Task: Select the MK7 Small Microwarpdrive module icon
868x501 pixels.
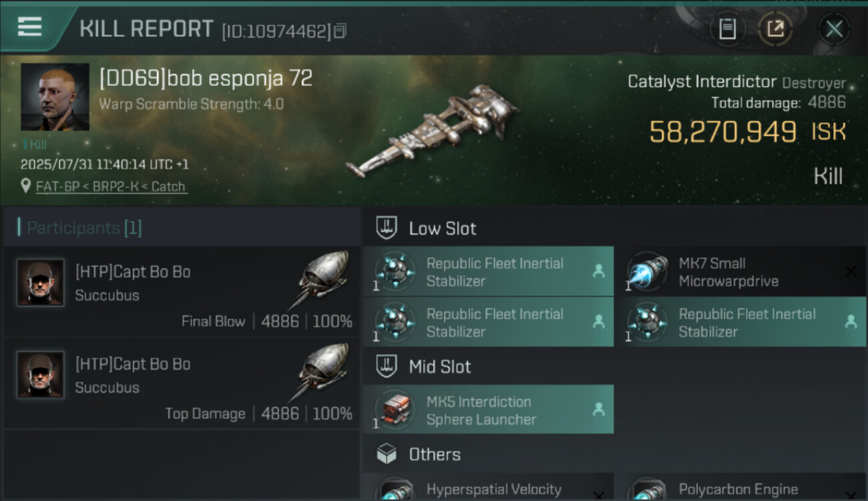Action: pyautogui.click(x=647, y=272)
